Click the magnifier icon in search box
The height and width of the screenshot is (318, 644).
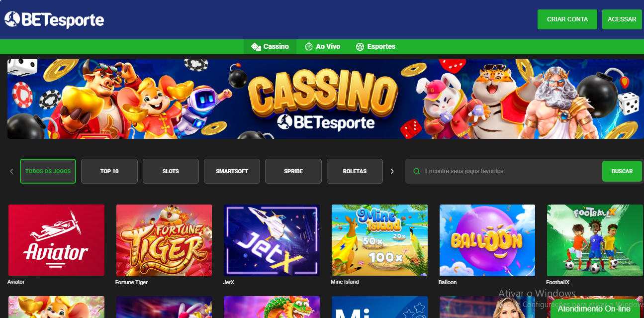[x=417, y=171]
